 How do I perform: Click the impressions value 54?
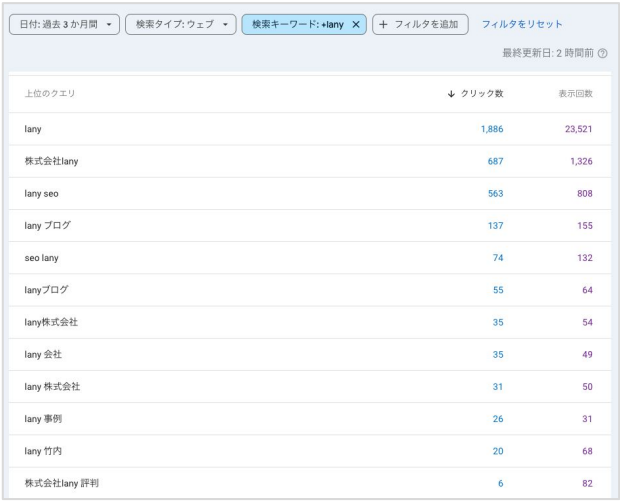pos(587,323)
